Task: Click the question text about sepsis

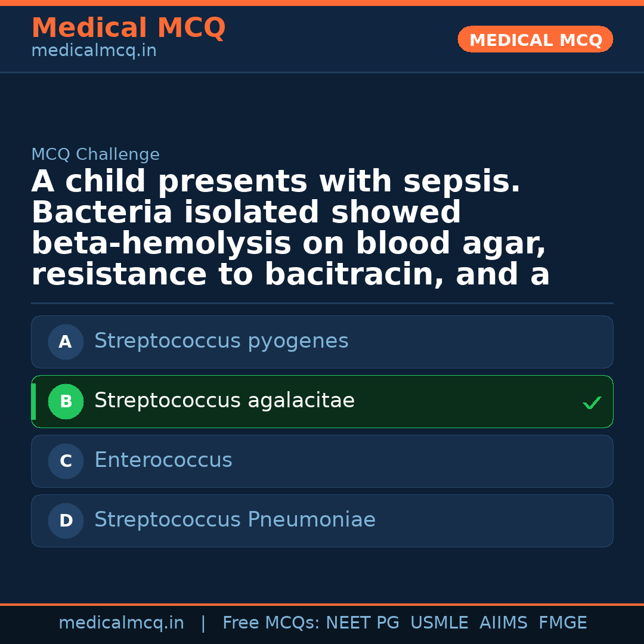Action: [290, 228]
